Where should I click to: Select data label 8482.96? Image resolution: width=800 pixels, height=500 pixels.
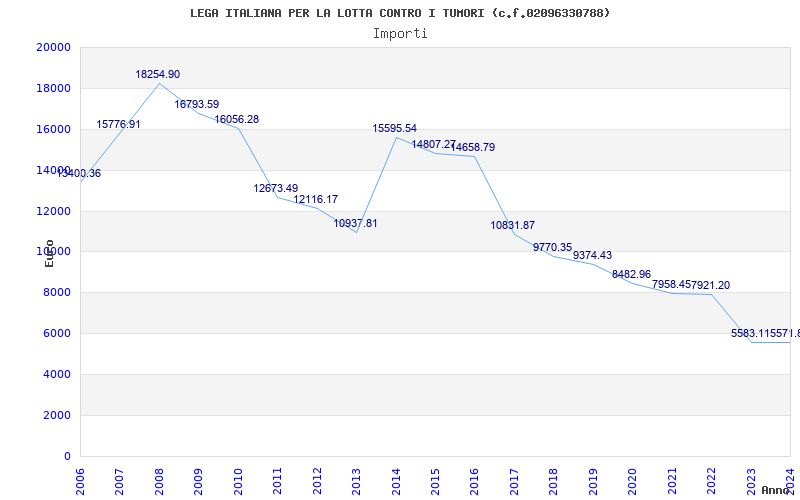(632, 274)
